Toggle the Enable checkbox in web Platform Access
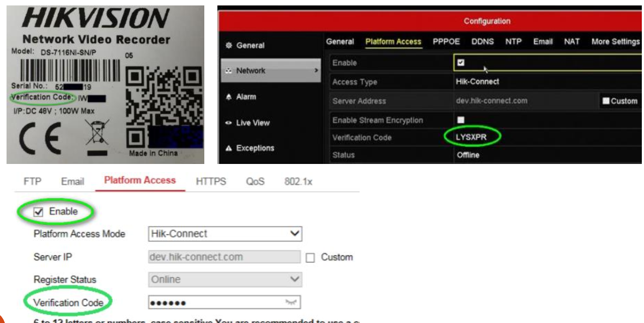Screen dimensions: 644x323 tap(38, 212)
